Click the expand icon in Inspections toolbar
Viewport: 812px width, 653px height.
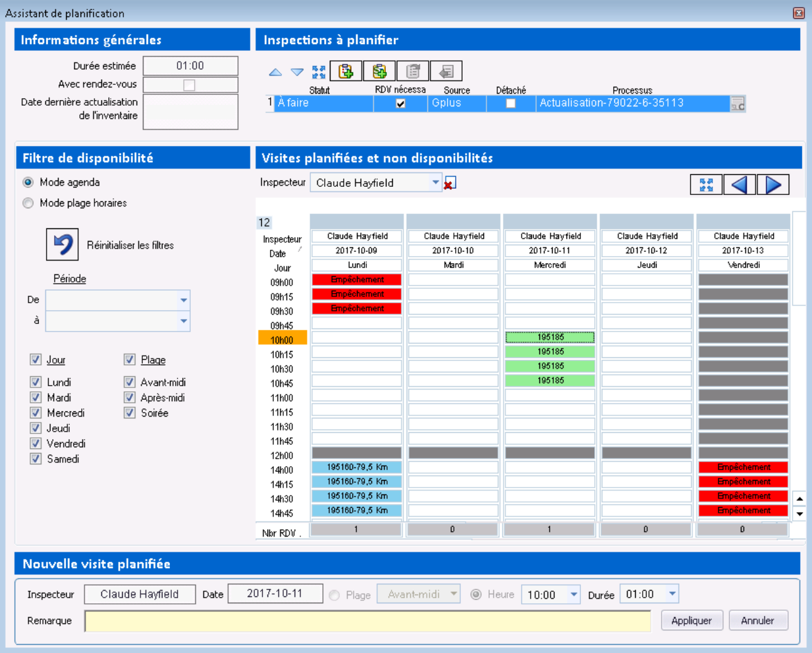pos(319,72)
